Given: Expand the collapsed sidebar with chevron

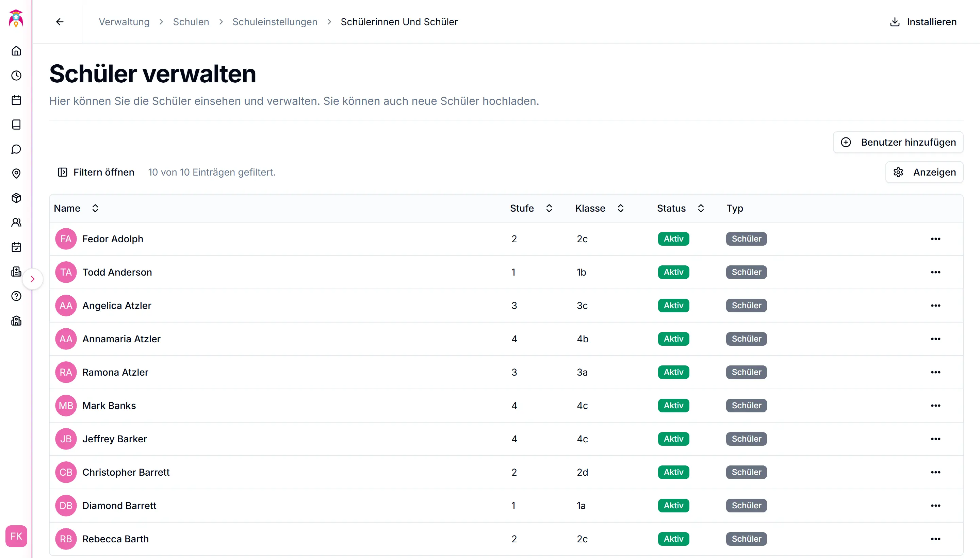Looking at the screenshot, I should tap(33, 279).
